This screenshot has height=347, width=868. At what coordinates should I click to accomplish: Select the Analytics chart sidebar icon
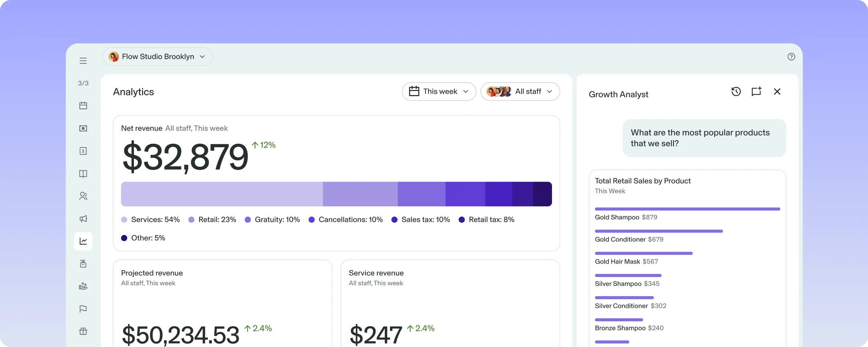tap(83, 241)
